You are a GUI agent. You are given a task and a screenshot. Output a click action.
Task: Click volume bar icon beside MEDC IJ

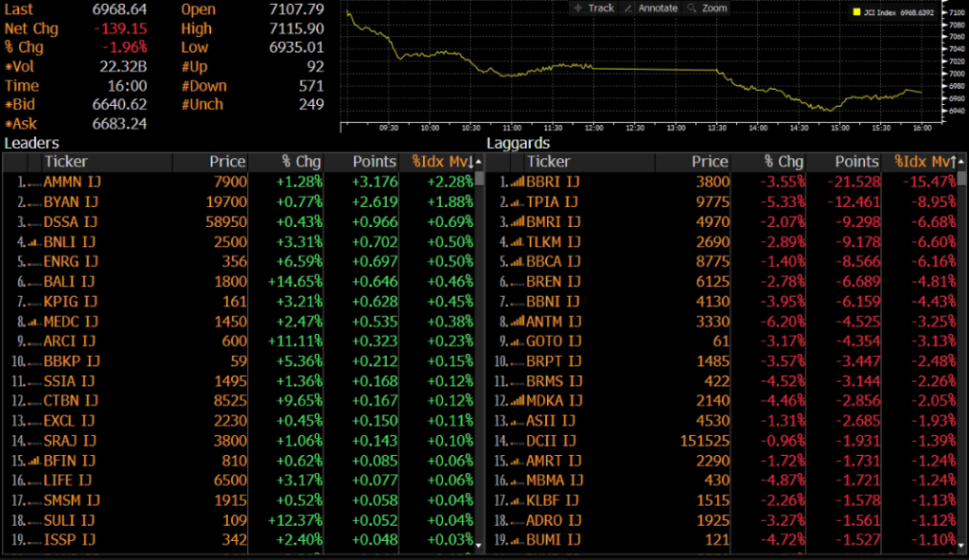tap(35, 322)
